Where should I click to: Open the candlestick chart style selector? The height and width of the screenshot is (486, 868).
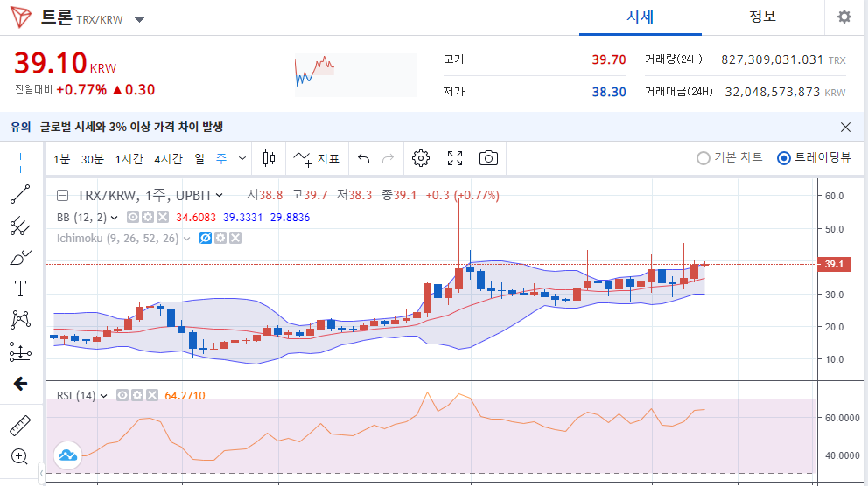(269, 159)
